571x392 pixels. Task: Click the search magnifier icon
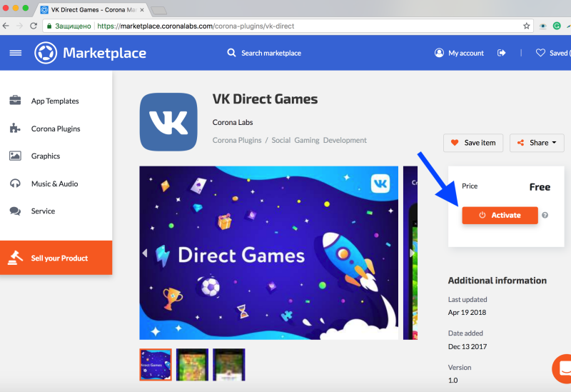[231, 53]
